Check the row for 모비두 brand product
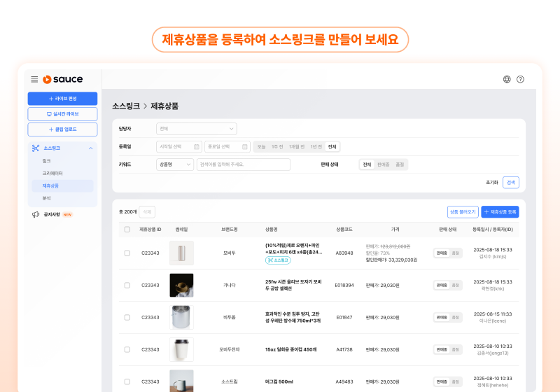Image resolution: width=560 pixels, height=392 pixels. 127,253
